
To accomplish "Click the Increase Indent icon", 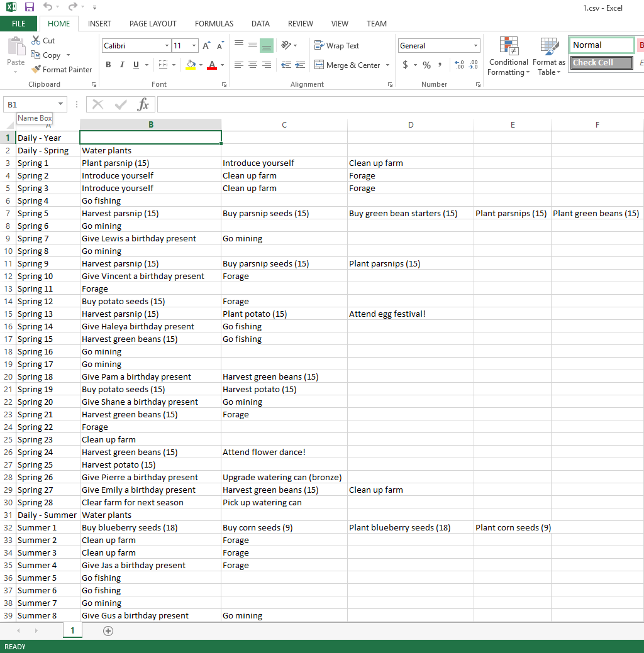I will tap(300, 65).
